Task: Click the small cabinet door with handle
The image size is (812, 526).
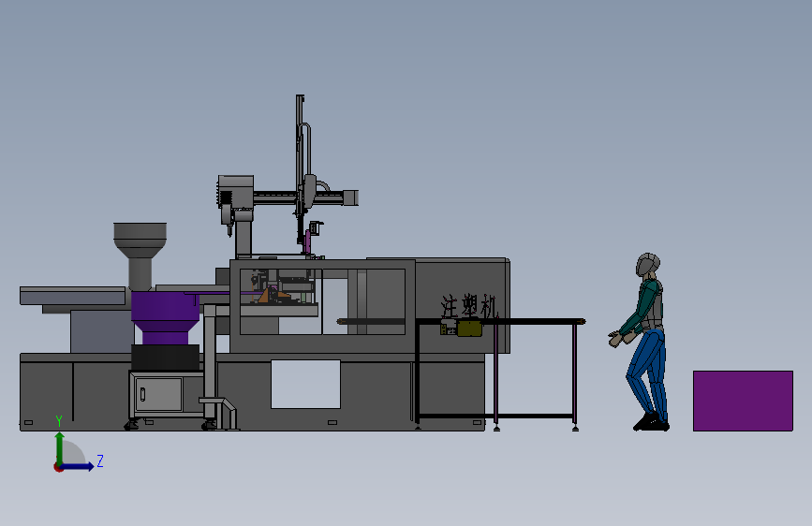Action: click(x=158, y=394)
